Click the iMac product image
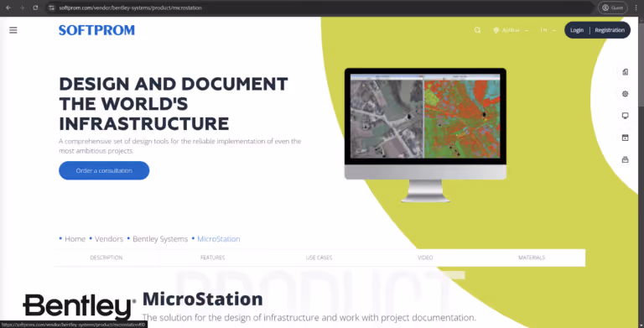The width and height of the screenshot is (644, 328). click(425, 136)
